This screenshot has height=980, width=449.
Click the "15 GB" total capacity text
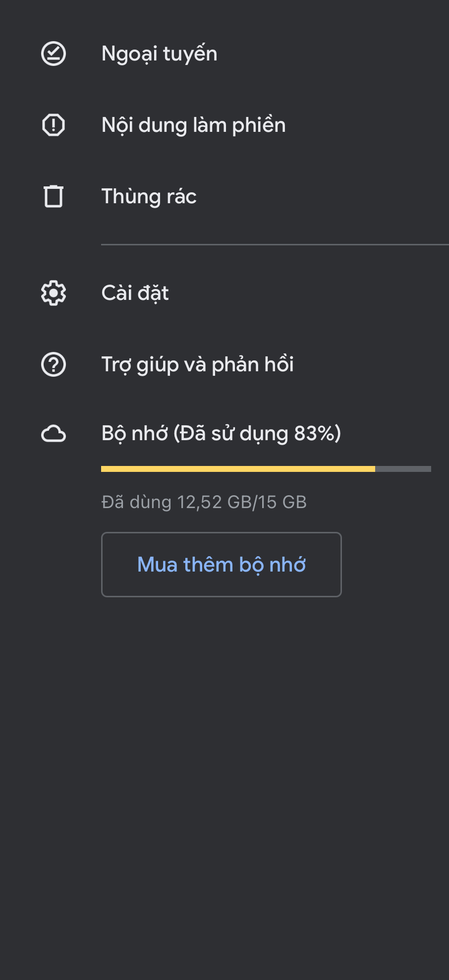(x=282, y=502)
